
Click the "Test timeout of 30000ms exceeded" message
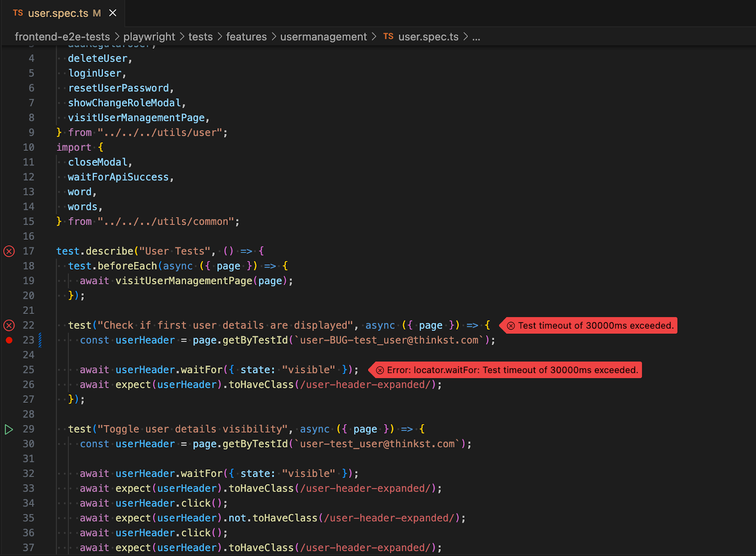(595, 326)
